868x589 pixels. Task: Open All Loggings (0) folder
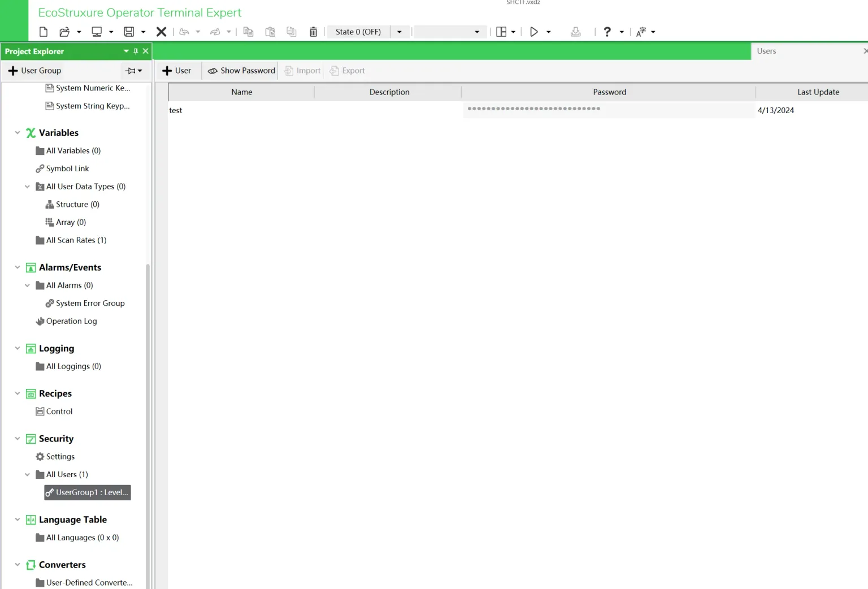click(68, 366)
